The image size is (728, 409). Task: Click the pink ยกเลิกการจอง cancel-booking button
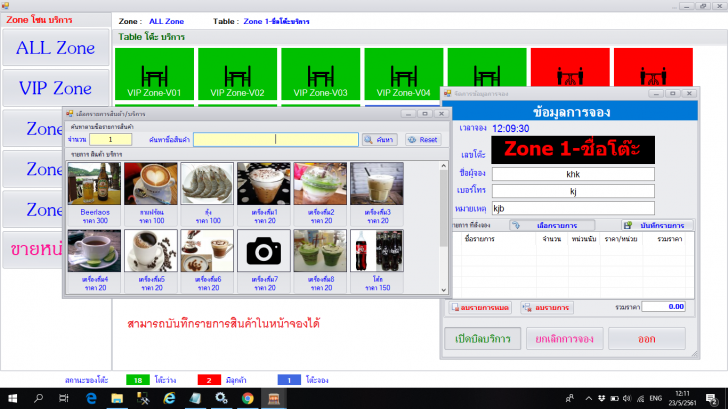coord(564,338)
